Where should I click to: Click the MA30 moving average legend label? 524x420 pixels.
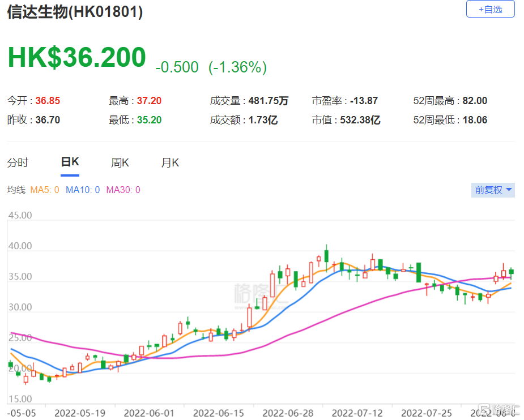[123, 190]
